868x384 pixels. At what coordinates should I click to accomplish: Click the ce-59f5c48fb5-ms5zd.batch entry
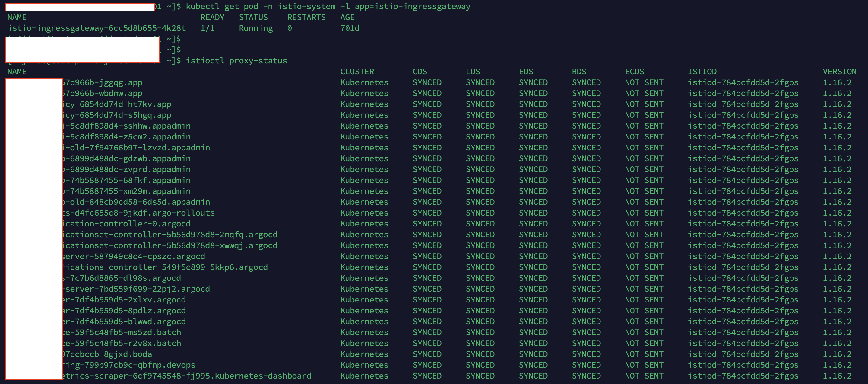pos(122,332)
